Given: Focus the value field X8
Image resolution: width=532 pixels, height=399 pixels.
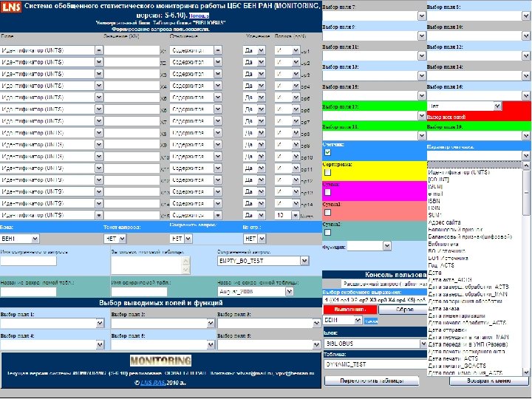Looking at the screenshot, I should [x=132, y=133].
